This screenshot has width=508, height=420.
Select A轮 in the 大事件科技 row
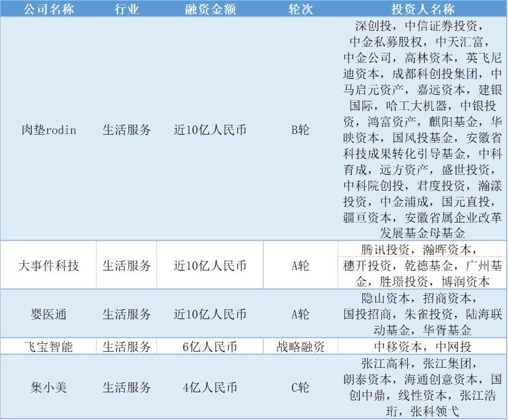tap(301, 266)
